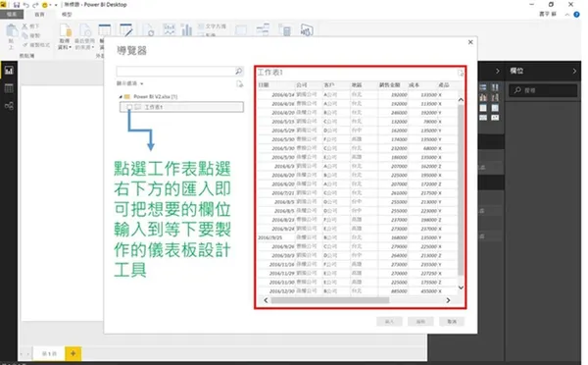Click the preview scroll left arrow
Image resolution: width=588 pixels, height=365 pixels.
tap(266, 300)
